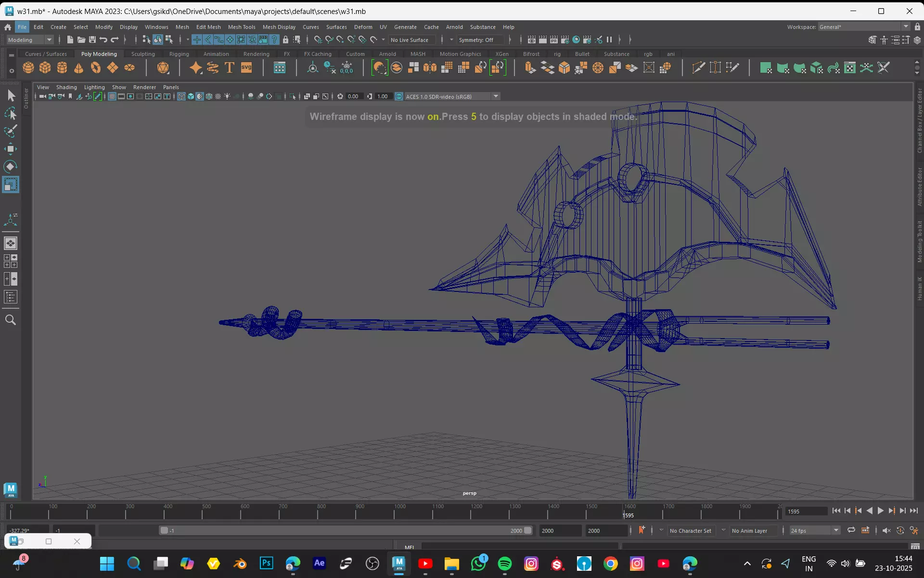Click the range slider end handle
Viewport: 924px width, 578px height.
point(528,530)
